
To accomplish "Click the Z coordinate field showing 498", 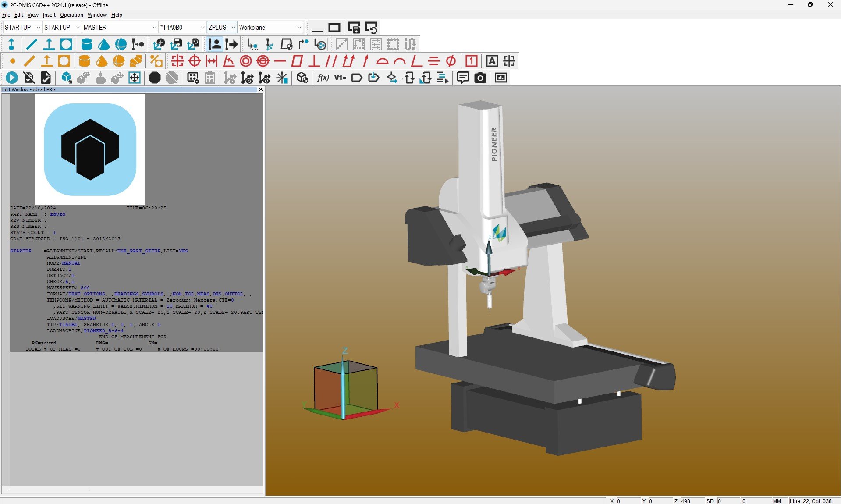I will (692, 501).
